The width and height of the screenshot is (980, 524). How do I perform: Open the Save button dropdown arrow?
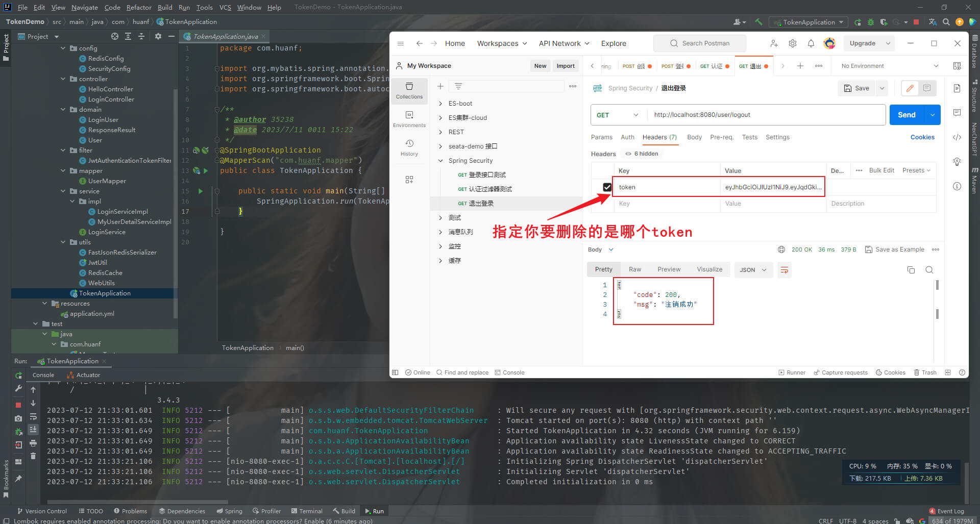pyautogui.click(x=881, y=88)
